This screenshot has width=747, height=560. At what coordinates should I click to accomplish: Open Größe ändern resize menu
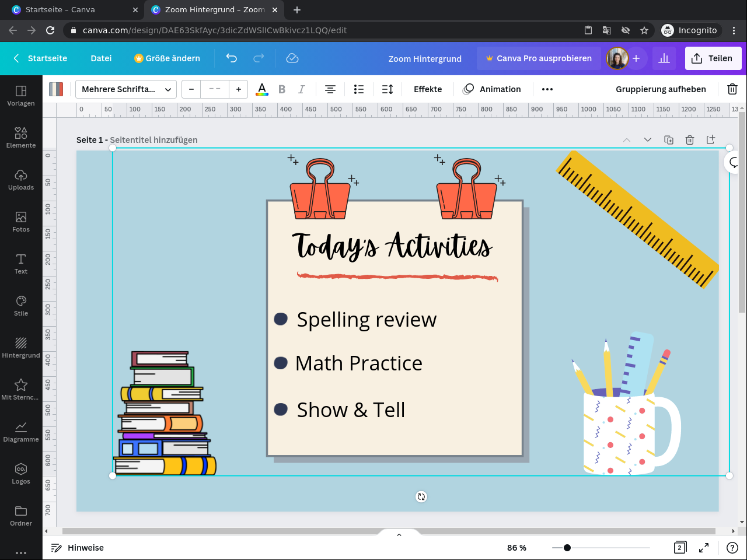tap(167, 58)
